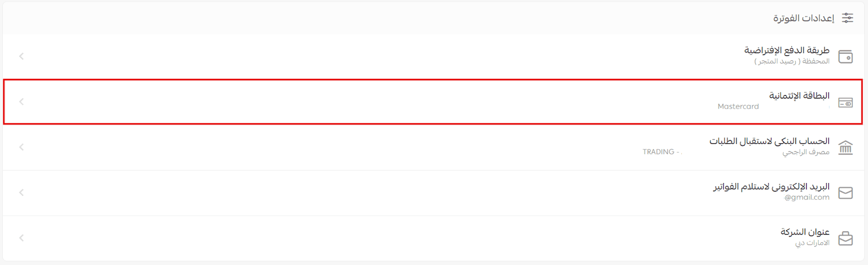Select the البطاقة الإئتمانية item
Viewport: 868px width, 265px height.
pos(799,96)
